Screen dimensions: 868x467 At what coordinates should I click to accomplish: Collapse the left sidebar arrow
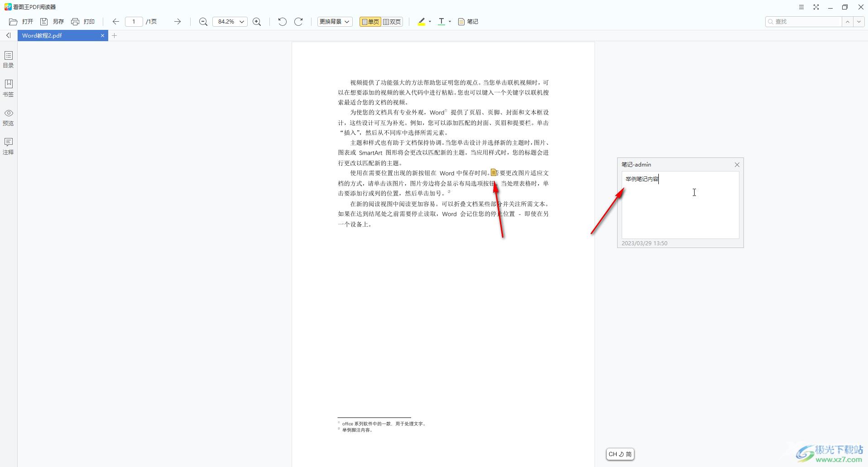tap(8, 35)
